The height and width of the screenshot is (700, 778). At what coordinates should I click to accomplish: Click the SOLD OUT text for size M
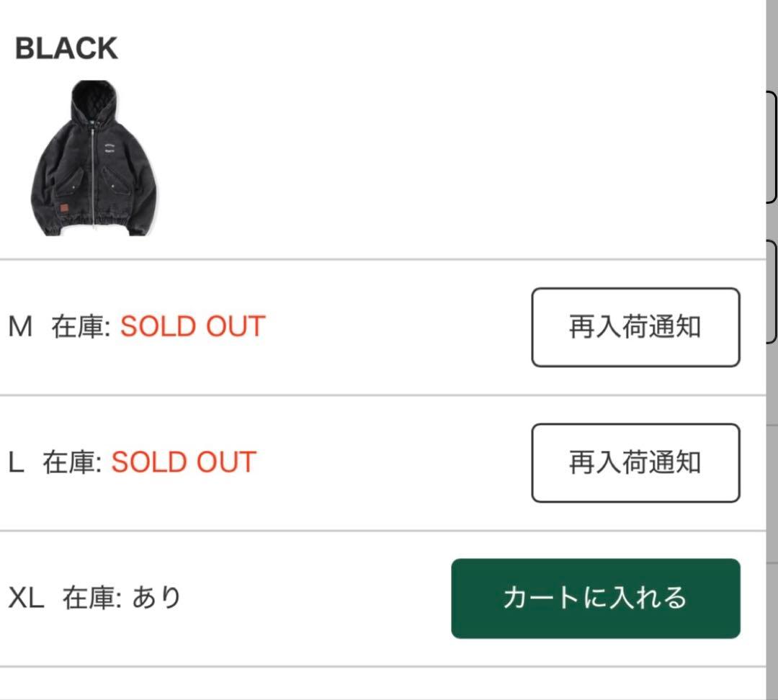coord(192,327)
